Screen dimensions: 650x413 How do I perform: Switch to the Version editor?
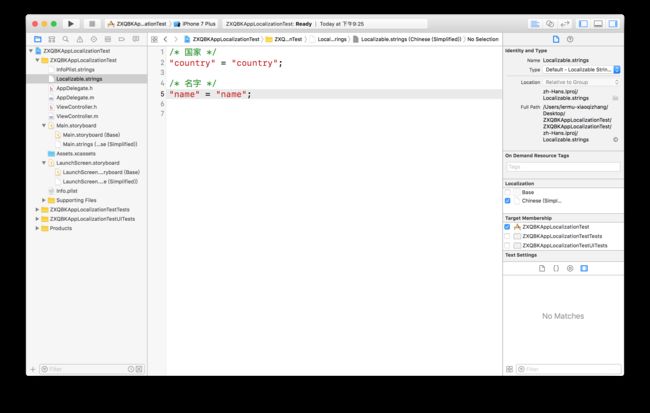(x=565, y=24)
